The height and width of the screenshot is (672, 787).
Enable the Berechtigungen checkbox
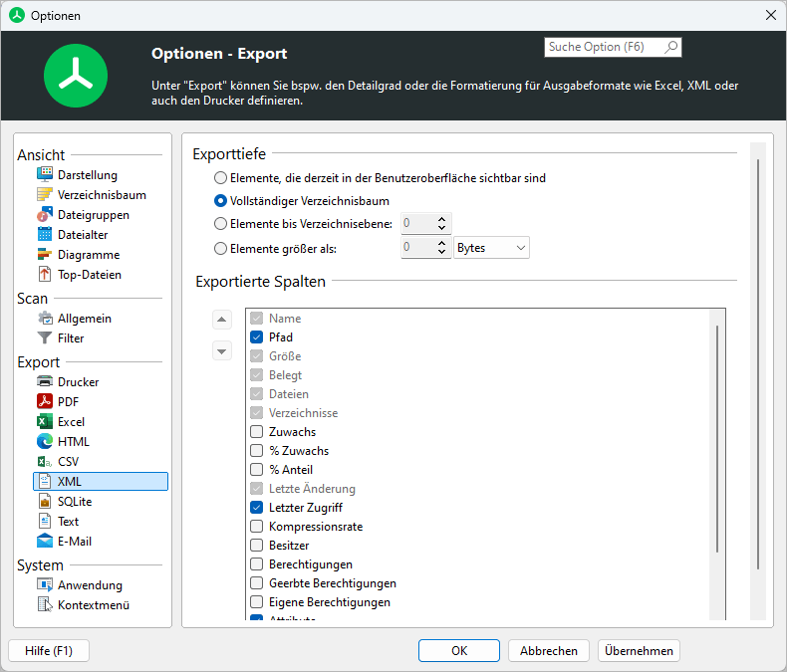(x=256, y=563)
